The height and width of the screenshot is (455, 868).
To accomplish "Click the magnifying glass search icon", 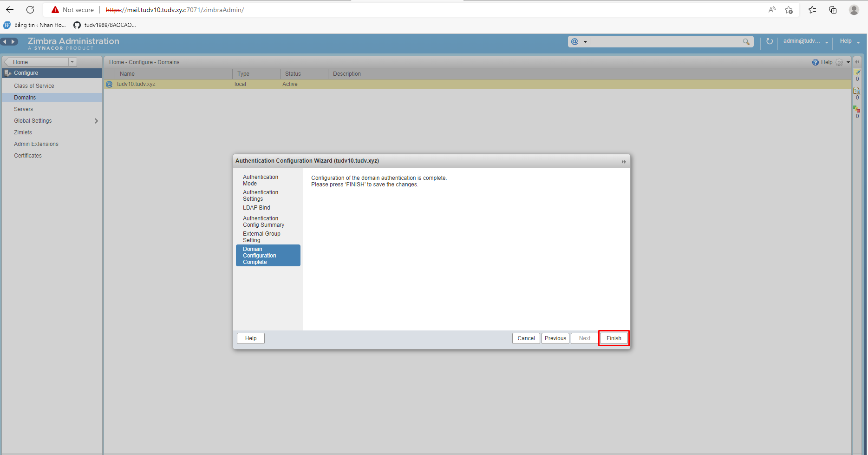I will point(746,42).
